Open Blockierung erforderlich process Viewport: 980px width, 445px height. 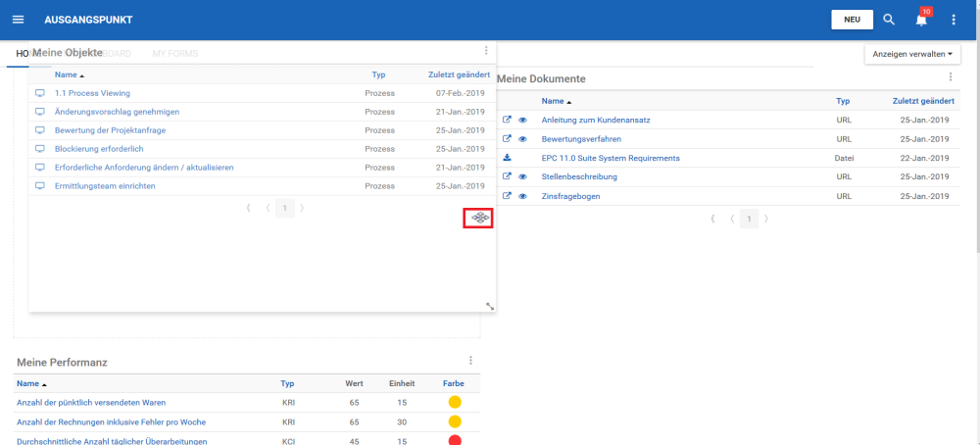coord(99,149)
